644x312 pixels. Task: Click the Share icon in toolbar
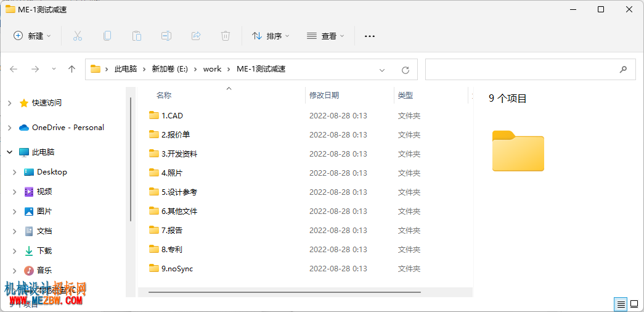tap(196, 36)
